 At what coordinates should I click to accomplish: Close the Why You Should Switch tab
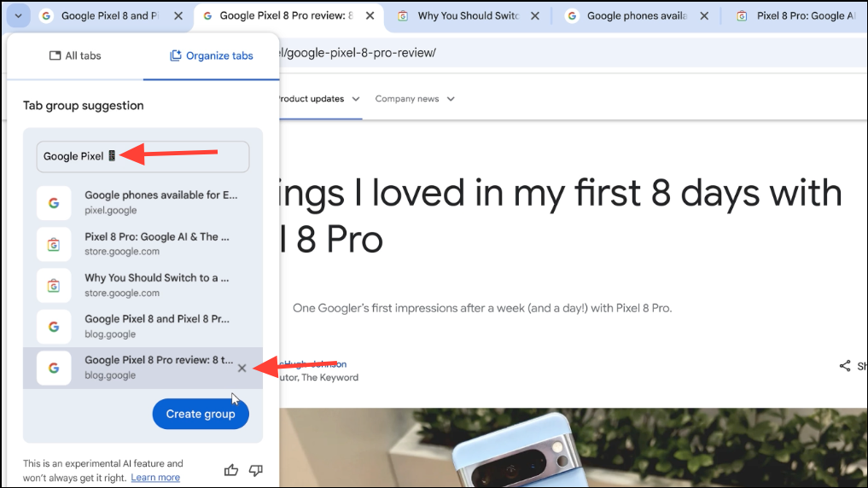coord(535,16)
